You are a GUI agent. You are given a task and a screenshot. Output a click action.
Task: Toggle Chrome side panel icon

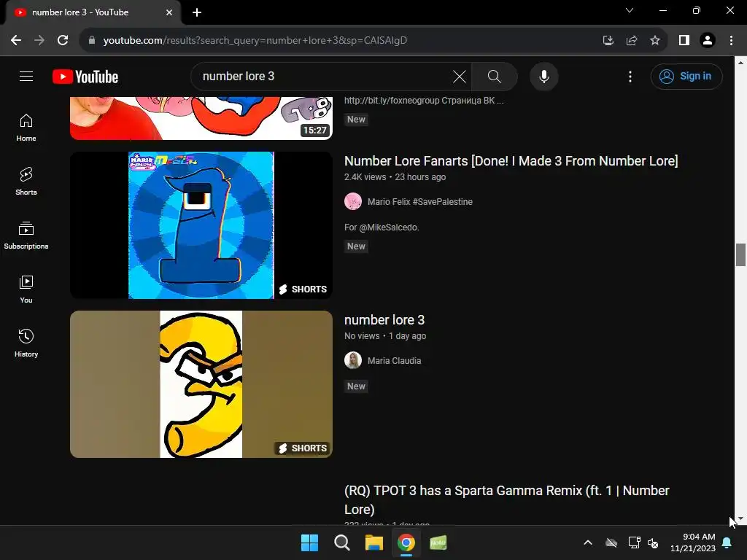click(x=684, y=40)
